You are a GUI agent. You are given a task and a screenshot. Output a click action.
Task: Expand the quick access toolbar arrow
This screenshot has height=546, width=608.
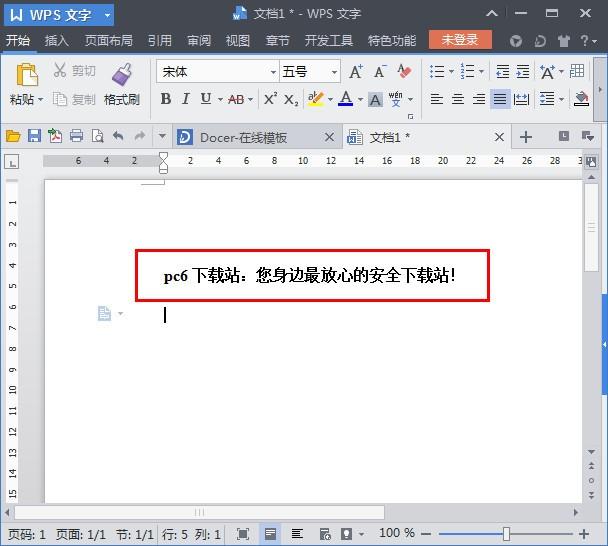(162, 136)
